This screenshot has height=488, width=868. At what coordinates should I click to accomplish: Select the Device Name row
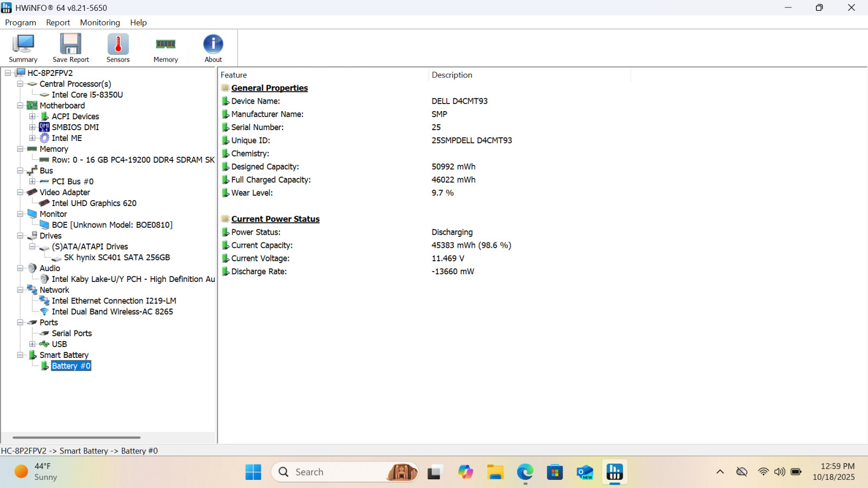click(425, 101)
